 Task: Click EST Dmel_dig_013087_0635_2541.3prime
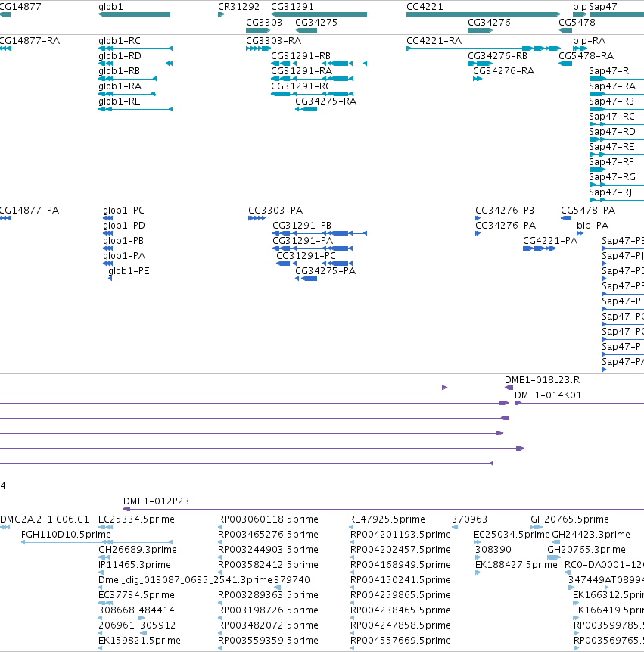[x=185, y=580]
